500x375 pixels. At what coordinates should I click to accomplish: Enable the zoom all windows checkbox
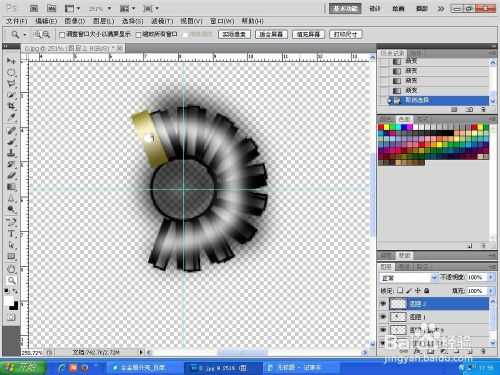click(138, 35)
